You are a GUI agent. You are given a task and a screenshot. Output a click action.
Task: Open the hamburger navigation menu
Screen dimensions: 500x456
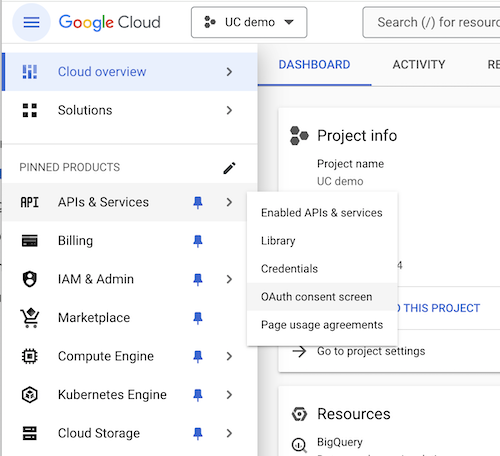click(x=31, y=22)
